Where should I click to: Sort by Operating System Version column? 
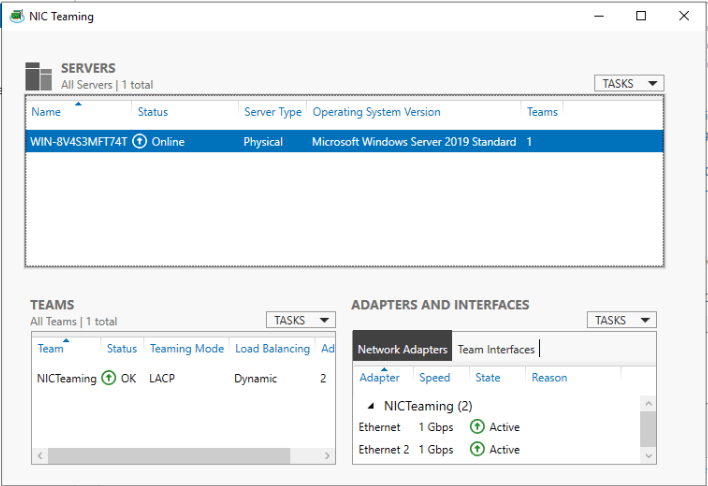(x=376, y=112)
